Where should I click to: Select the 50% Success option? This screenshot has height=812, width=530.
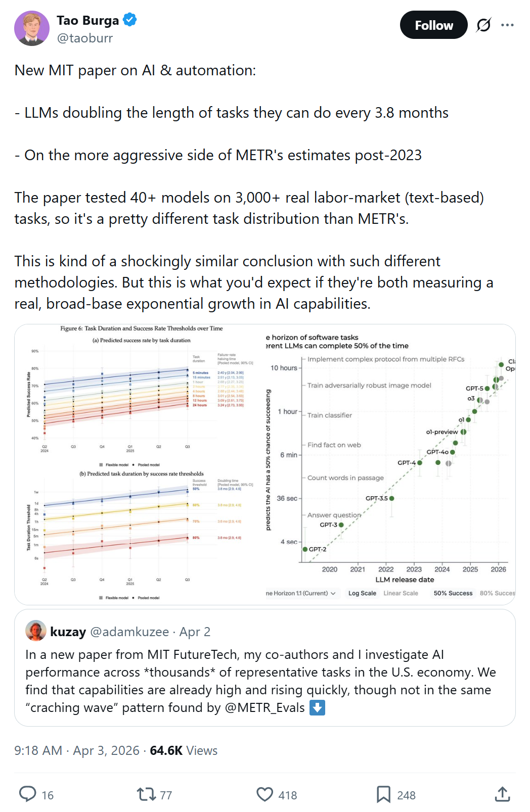point(453,593)
